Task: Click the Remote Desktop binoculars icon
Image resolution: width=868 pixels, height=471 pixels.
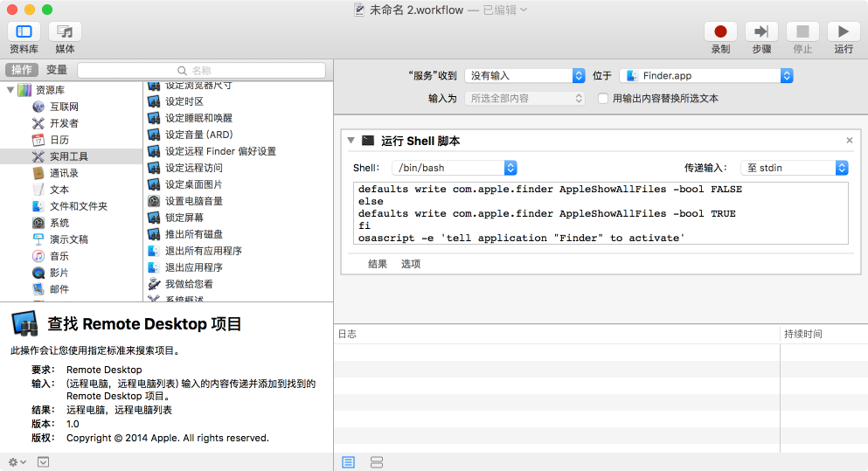Action: [x=24, y=323]
